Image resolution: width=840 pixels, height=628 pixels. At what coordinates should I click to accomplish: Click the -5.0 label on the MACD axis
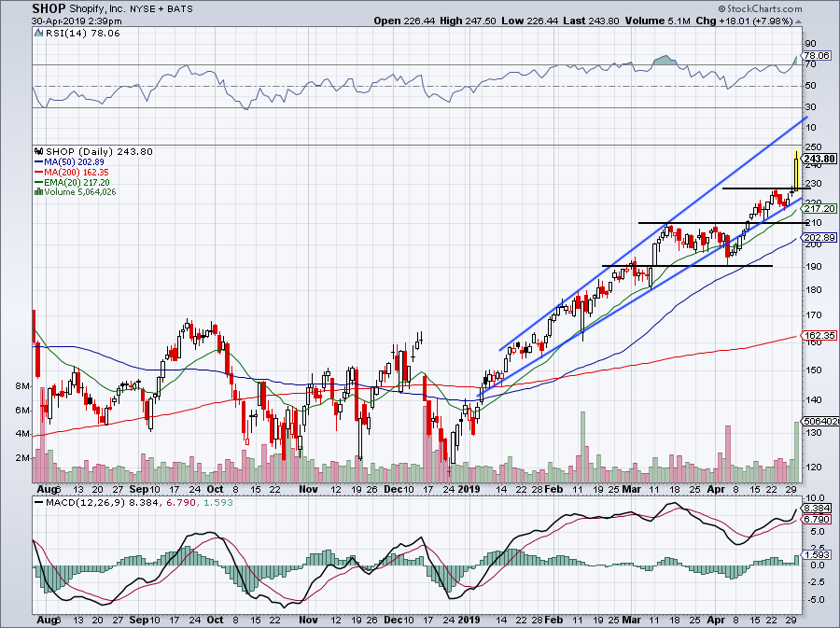(x=816, y=600)
